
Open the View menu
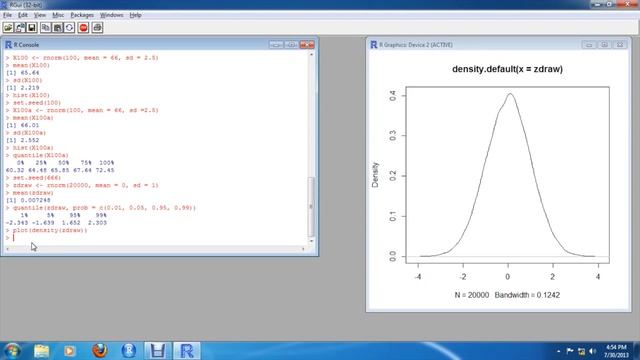tap(40, 15)
